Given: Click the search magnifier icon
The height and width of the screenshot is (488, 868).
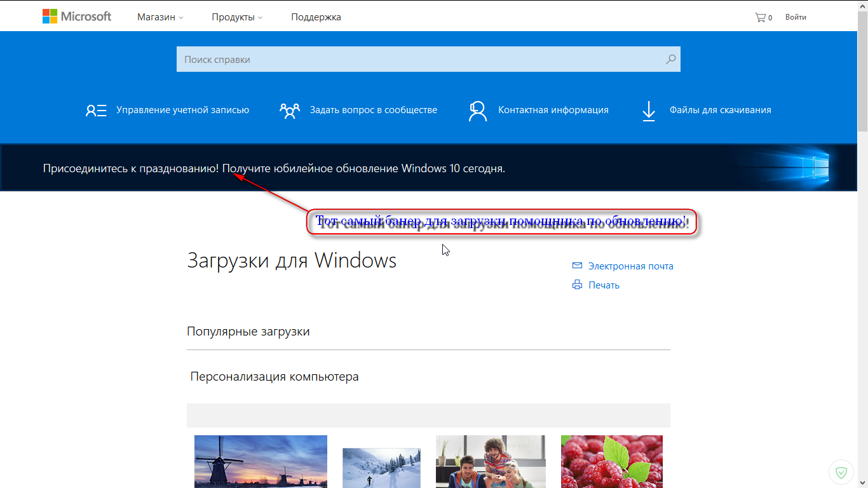Looking at the screenshot, I should point(670,59).
